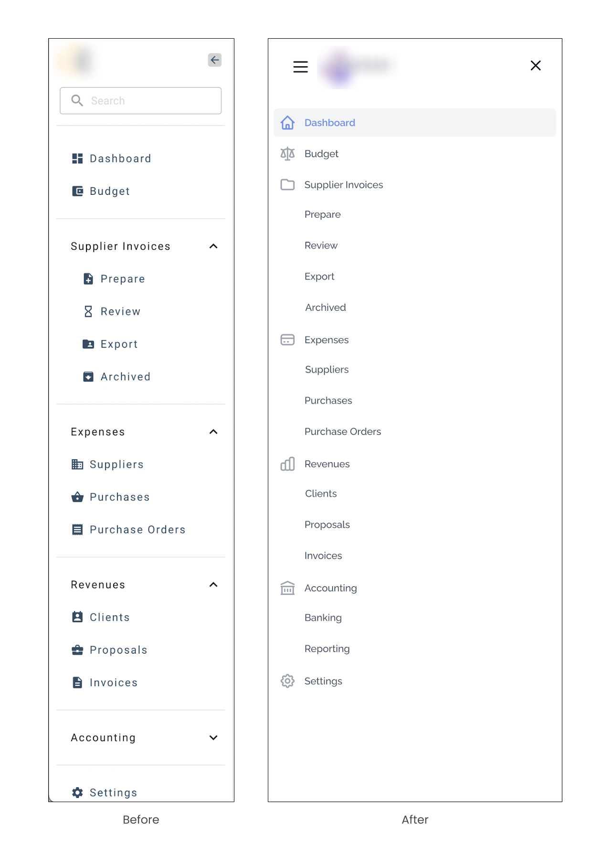Image resolution: width=602 pixels, height=868 pixels.
Task: Expand the Accounting section chevron
Action: coord(213,738)
